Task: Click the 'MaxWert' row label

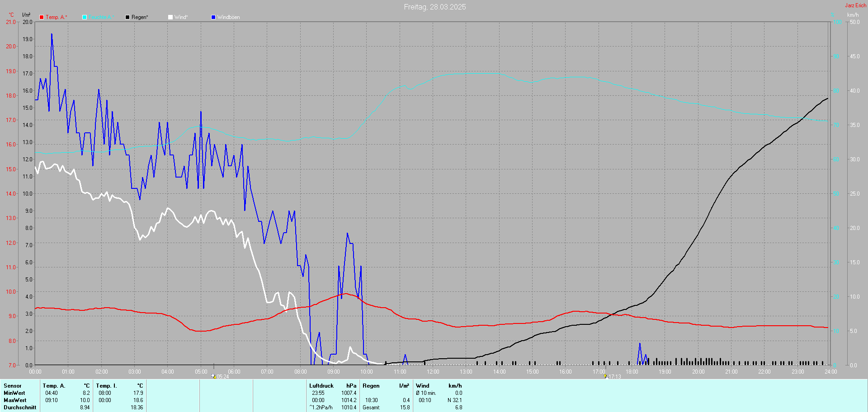Action: [15, 400]
